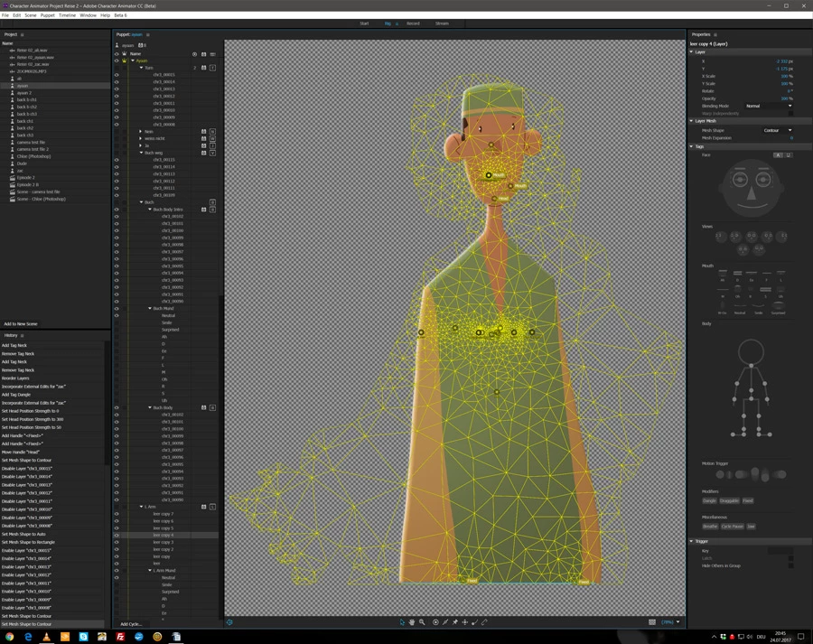813x644 pixels.
Task: Open the Mesh Shape Contour dropdown
Action: [x=777, y=131]
